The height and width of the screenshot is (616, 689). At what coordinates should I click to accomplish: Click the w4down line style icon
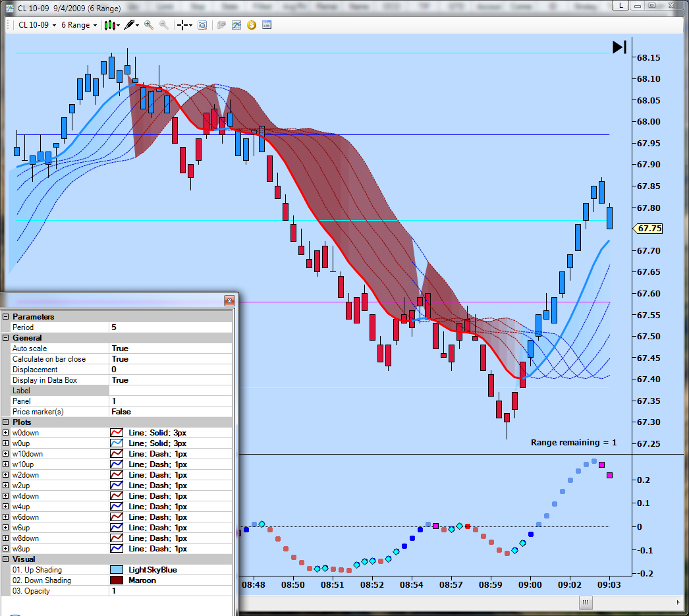point(117,496)
